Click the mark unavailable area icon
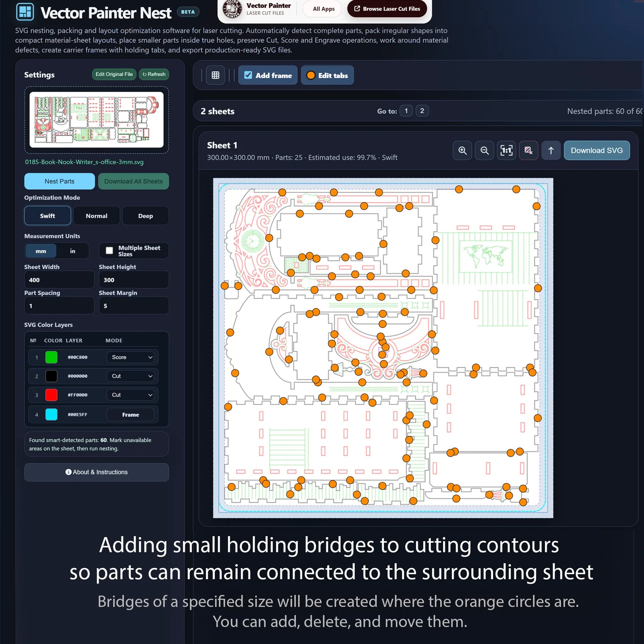The height and width of the screenshot is (644, 644). (x=528, y=151)
